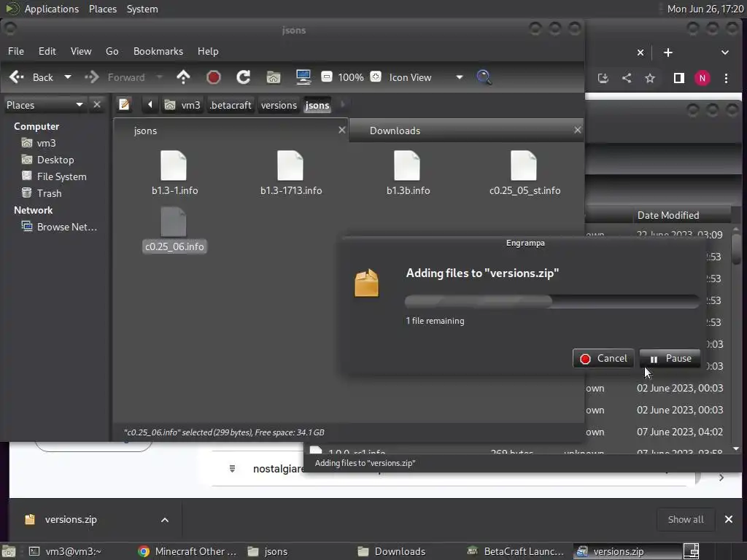Switch to BetaCraft Launcher in taskbar

[x=516, y=551]
